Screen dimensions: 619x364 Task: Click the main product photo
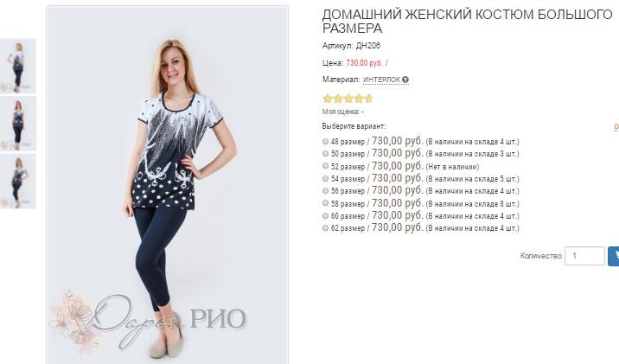[168, 185]
